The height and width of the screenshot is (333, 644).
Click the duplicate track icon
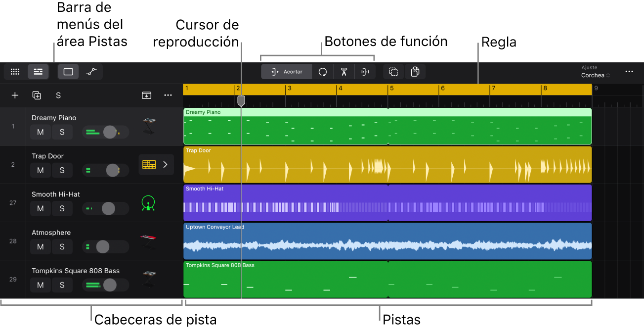[x=37, y=95]
